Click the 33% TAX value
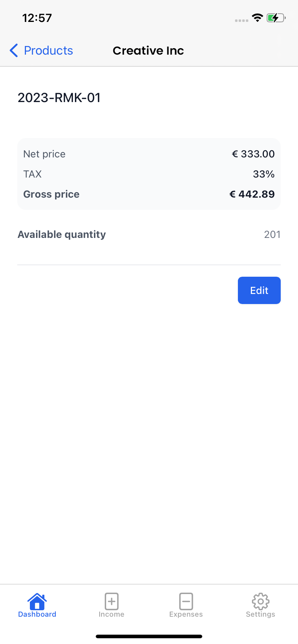Viewport: 298px width, 644px height. tap(263, 174)
